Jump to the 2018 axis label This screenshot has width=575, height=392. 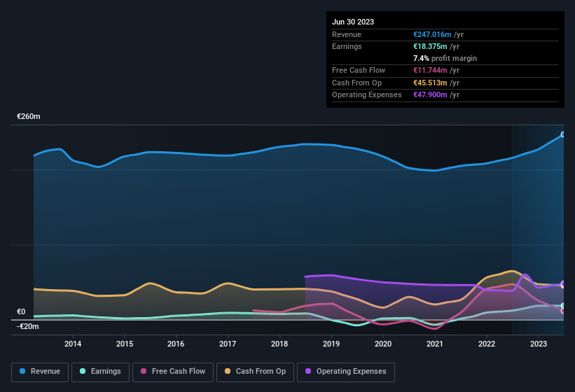coord(279,344)
